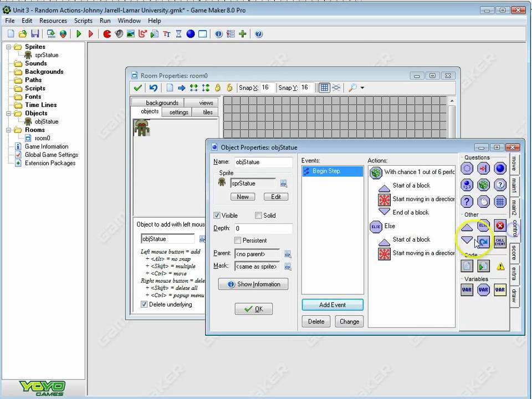
Task: Check the Persistent checkbox
Action: pos(238,241)
